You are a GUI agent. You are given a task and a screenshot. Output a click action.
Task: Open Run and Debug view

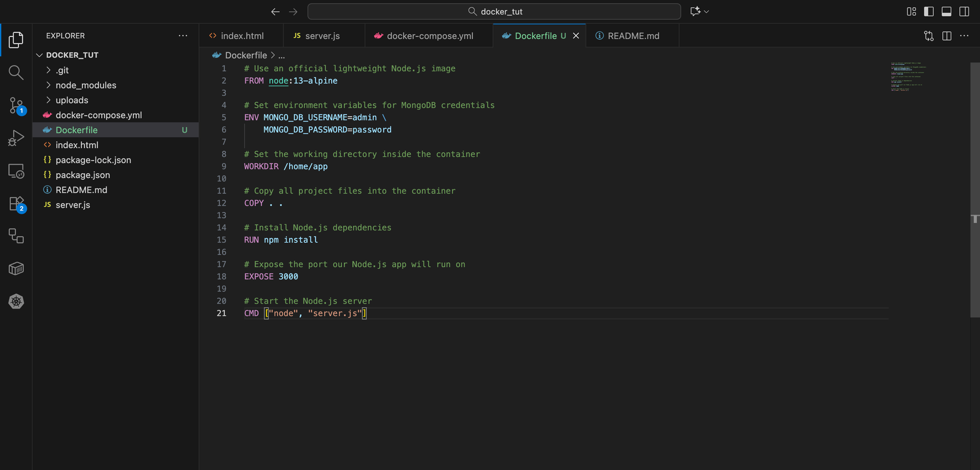(16, 138)
